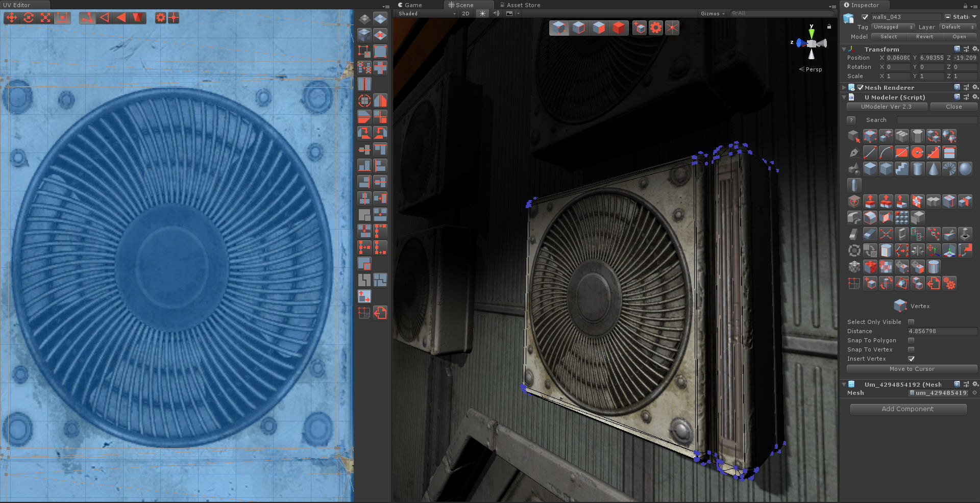Screen dimensions: 980x503
Task: Open the Tag Untagged dropdown
Action: [893, 27]
